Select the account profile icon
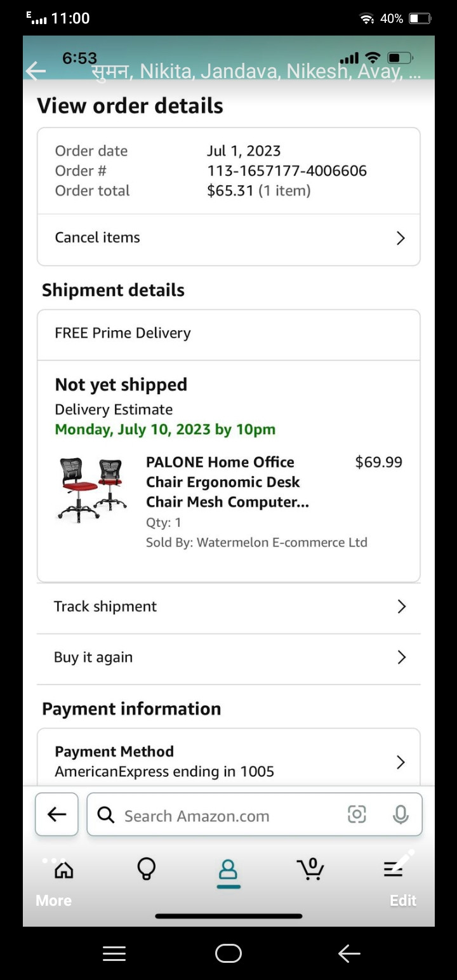Viewport: 457px width, 980px height. coord(228,870)
